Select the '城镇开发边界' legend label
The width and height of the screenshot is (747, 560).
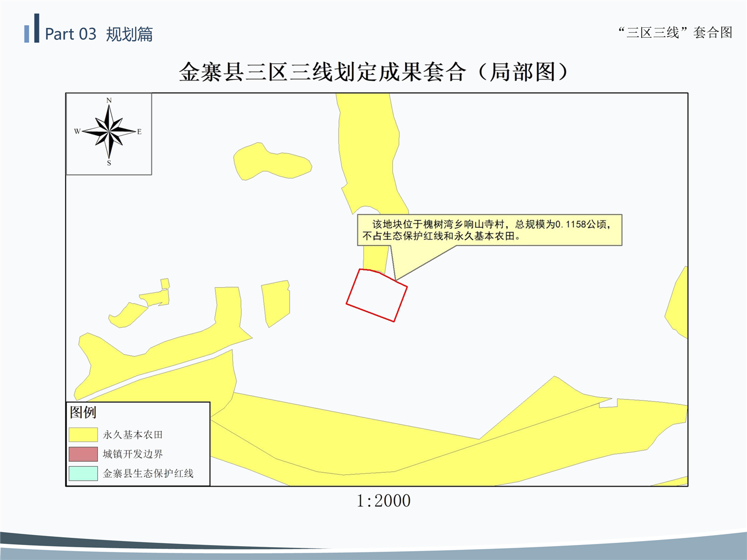[133, 454]
